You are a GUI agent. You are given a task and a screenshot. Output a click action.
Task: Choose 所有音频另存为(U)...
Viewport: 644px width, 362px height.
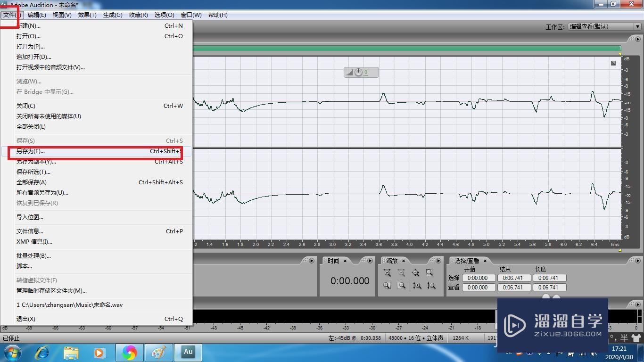pyautogui.click(x=96, y=193)
